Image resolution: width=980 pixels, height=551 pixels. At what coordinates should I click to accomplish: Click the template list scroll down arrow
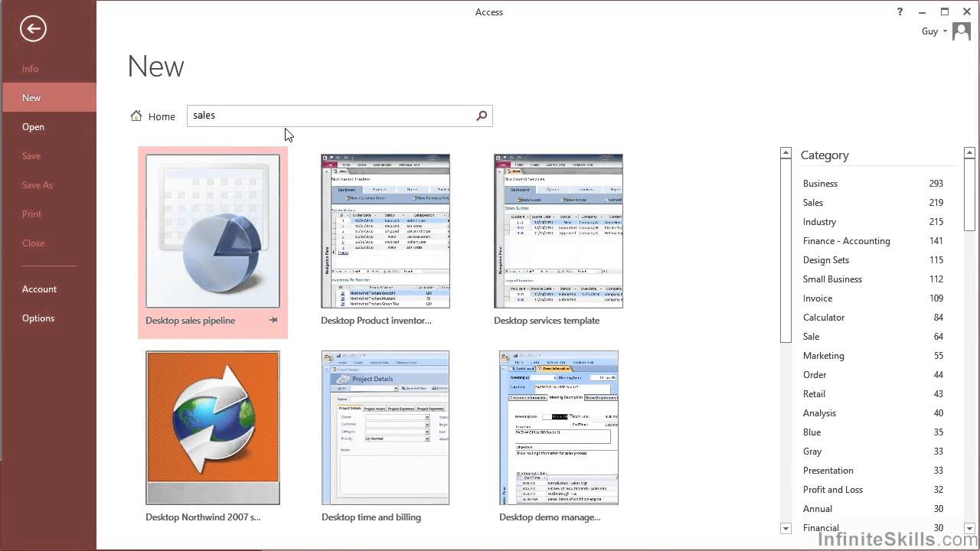786,528
